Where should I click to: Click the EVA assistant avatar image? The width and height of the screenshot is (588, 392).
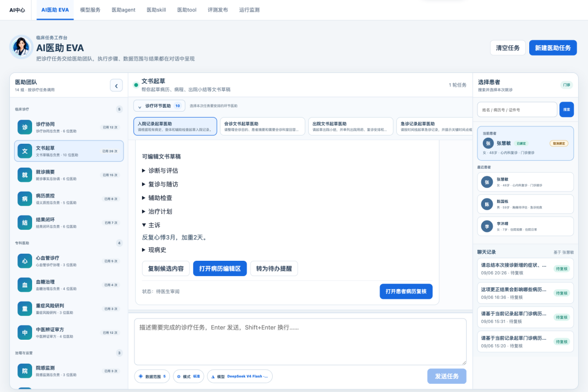click(21, 47)
